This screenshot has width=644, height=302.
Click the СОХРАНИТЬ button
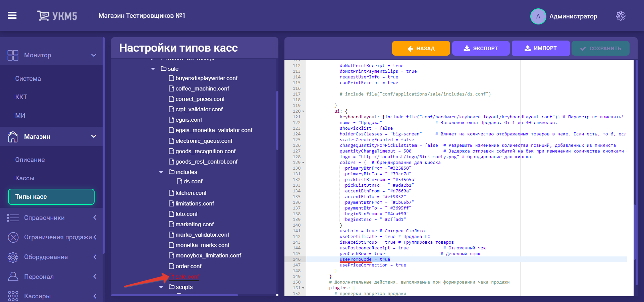[600, 48]
